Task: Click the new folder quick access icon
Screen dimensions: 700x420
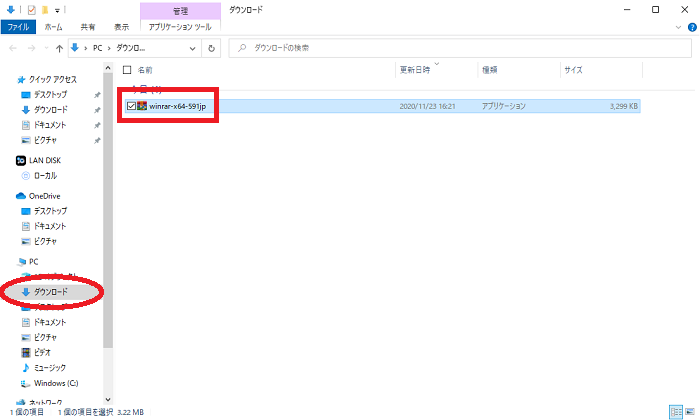Action: point(45,9)
